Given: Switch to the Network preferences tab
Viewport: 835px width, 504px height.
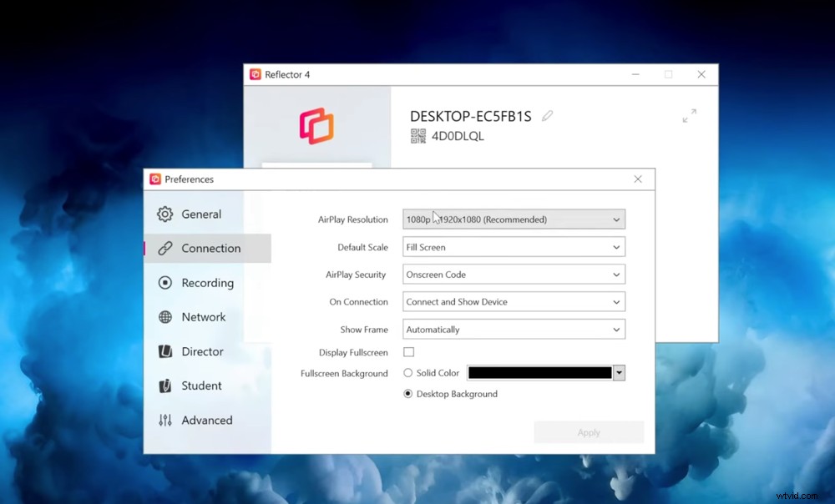Looking at the screenshot, I should tap(165, 317).
